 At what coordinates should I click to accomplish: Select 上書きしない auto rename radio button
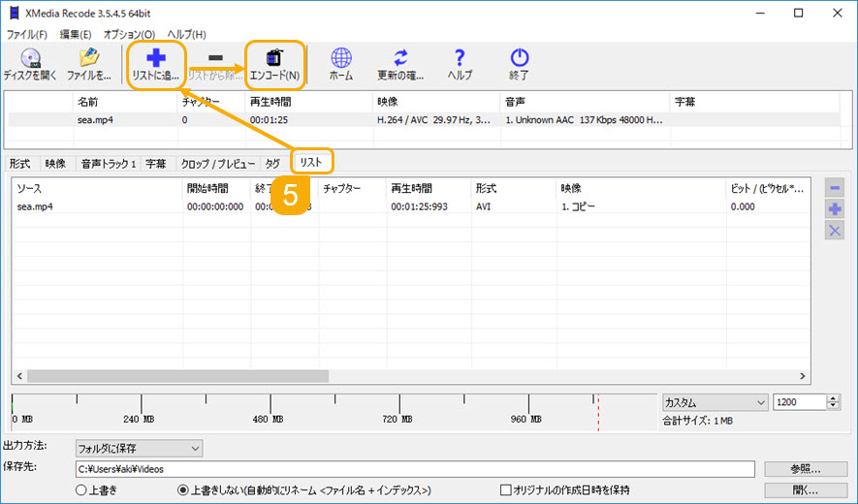click(x=183, y=489)
